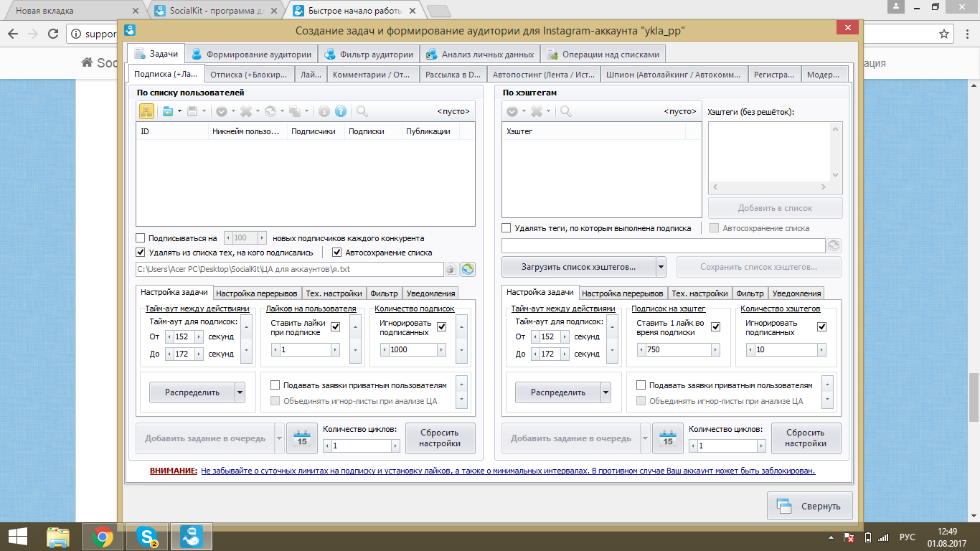Click 'Загрузить список хэштегов...' button
The height and width of the screenshot is (551, 980).
[578, 267]
